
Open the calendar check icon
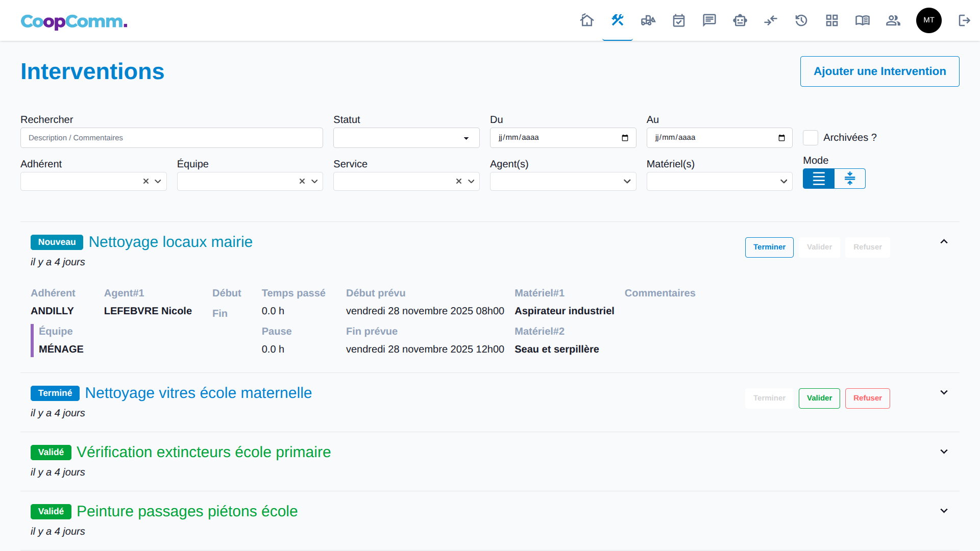tap(679, 20)
